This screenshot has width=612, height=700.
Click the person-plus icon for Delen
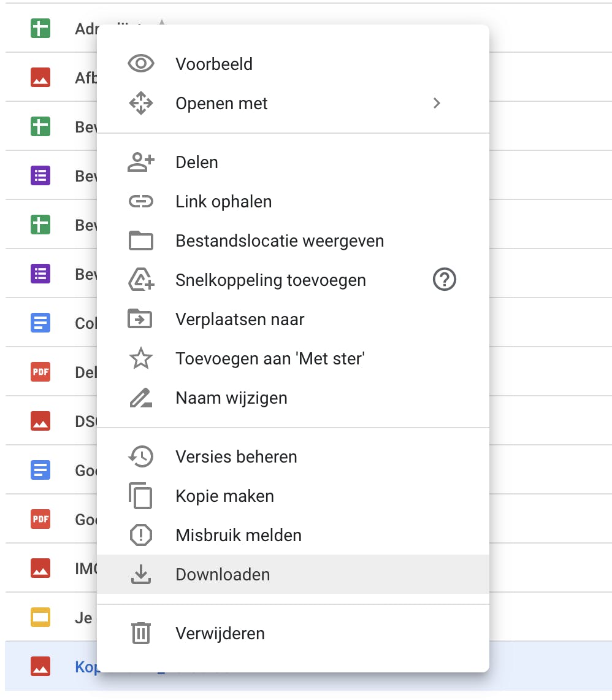coord(141,162)
